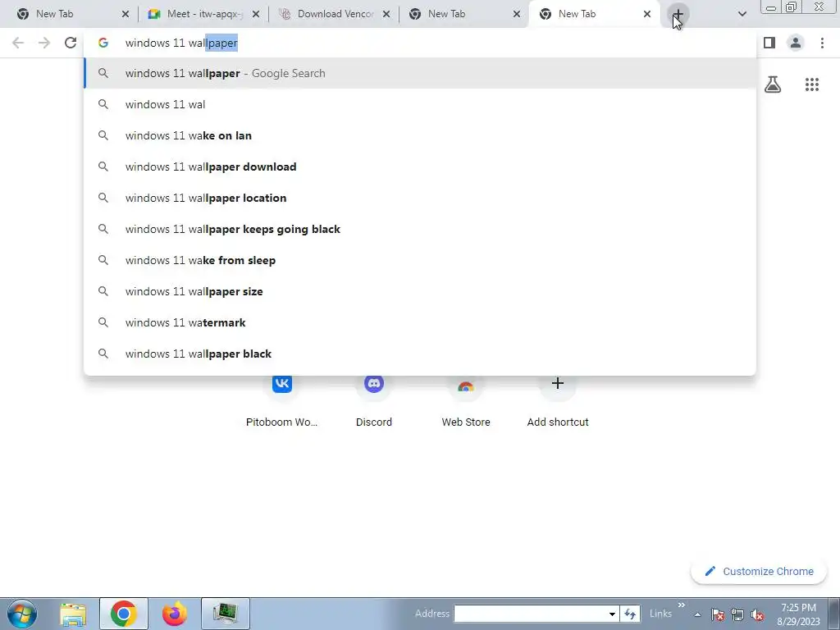The height and width of the screenshot is (630, 840).
Task: Open the monitor app in taskbar
Action: 226,614
